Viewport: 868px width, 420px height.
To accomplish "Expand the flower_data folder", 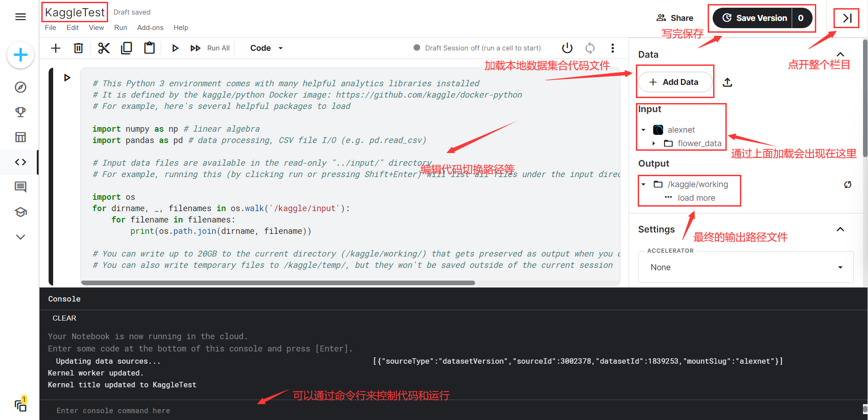I will pyautogui.click(x=654, y=143).
